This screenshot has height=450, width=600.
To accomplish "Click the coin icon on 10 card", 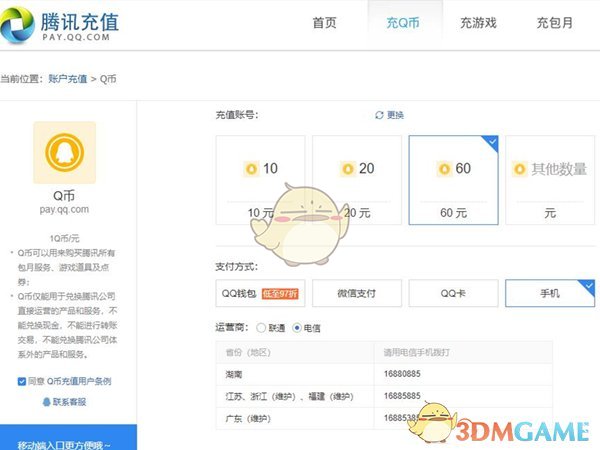I will tap(251, 169).
